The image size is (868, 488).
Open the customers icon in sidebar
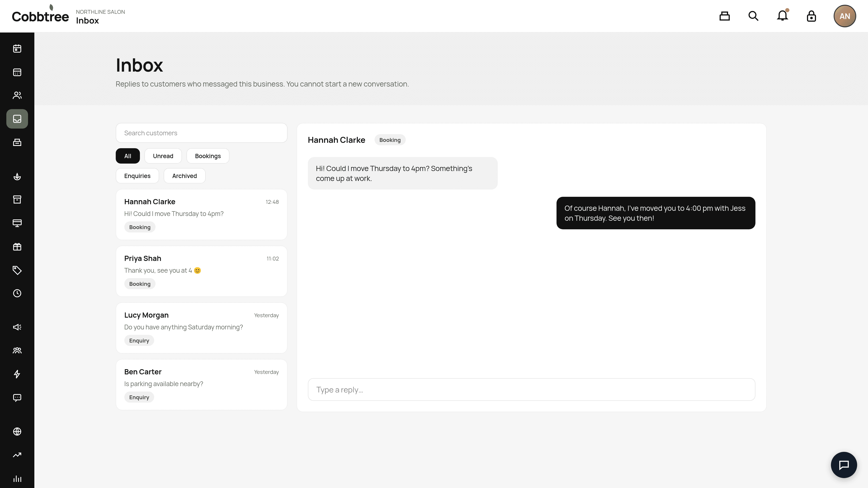pos(17,95)
